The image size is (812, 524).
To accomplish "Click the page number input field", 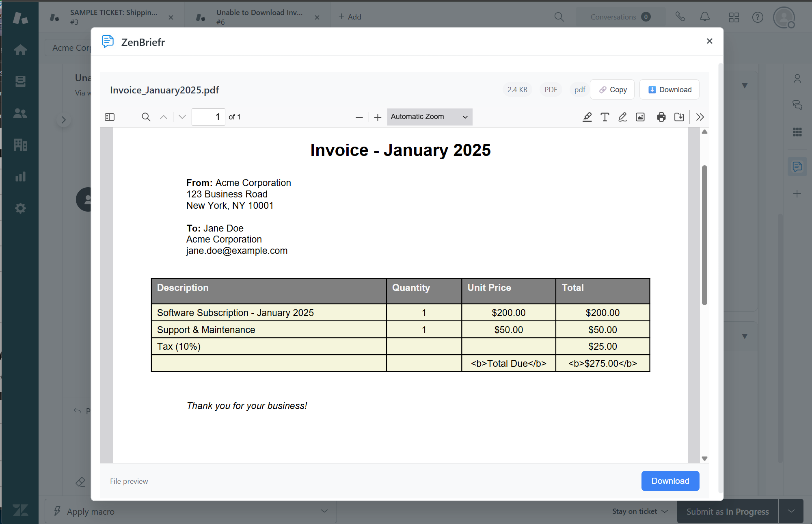I will click(x=208, y=117).
